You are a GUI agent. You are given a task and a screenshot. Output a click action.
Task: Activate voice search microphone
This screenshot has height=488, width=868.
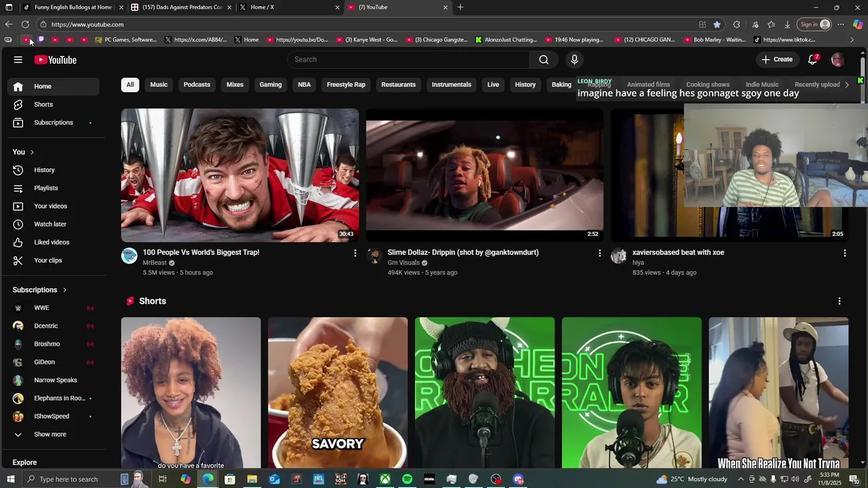[x=574, y=60]
